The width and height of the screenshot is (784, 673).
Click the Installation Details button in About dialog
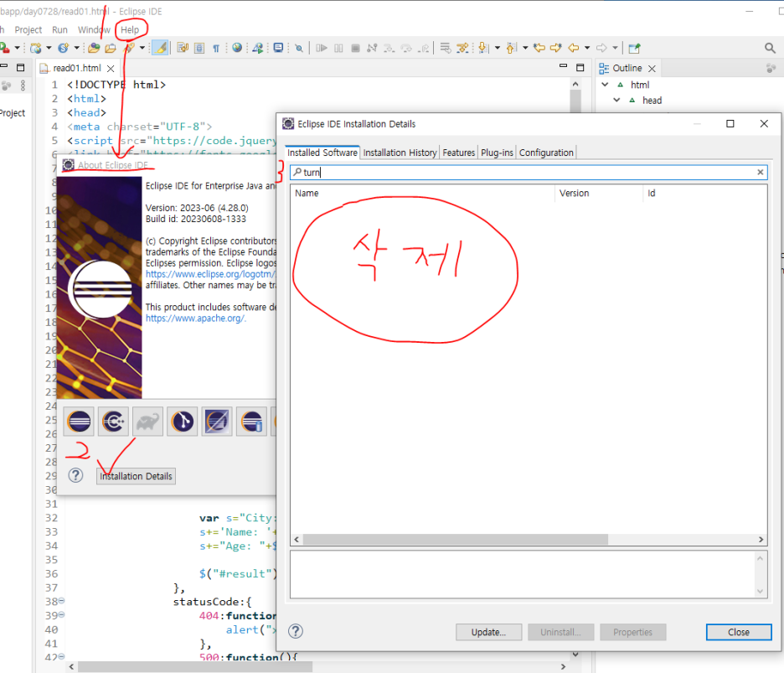[136, 476]
